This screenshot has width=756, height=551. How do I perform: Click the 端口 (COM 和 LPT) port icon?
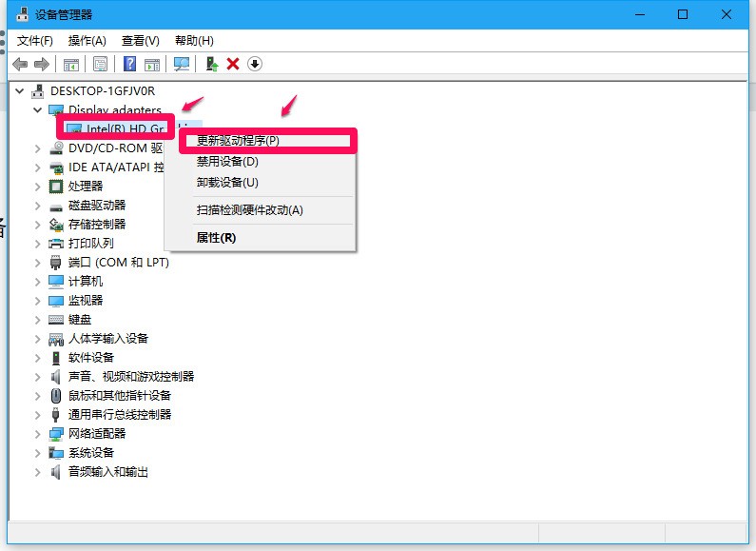click(x=56, y=263)
